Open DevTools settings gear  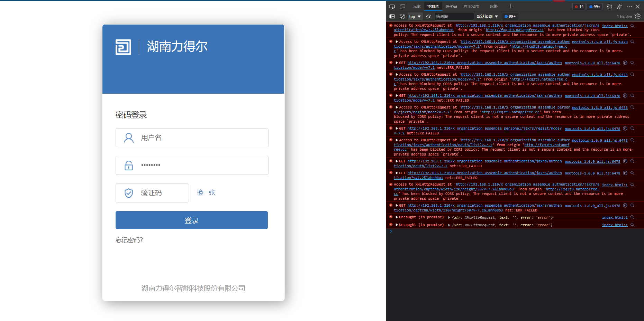click(x=609, y=7)
